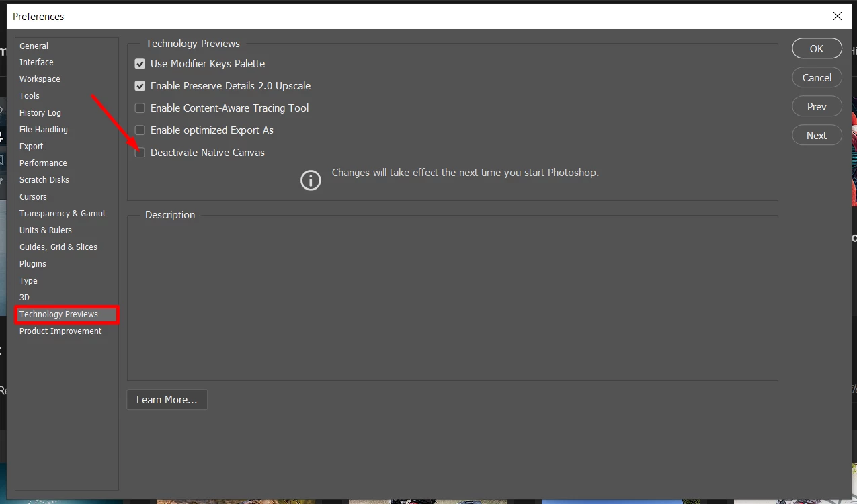Open the Cursors preferences
The image size is (857, 504).
pos(33,197)
